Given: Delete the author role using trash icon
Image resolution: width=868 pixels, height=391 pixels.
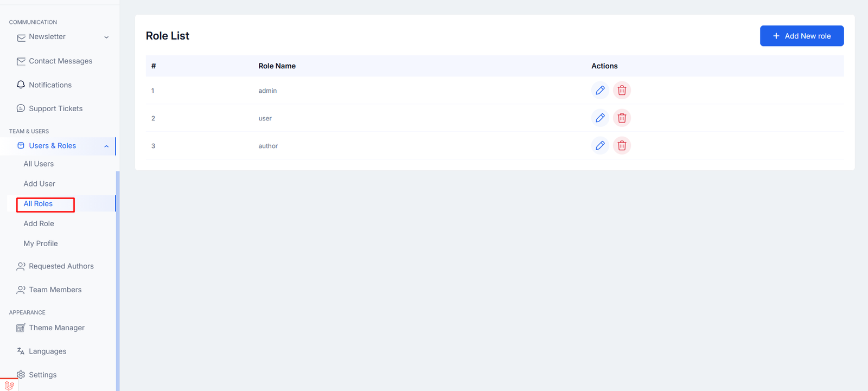Looking at the screenshot, I should coord(622,145).
